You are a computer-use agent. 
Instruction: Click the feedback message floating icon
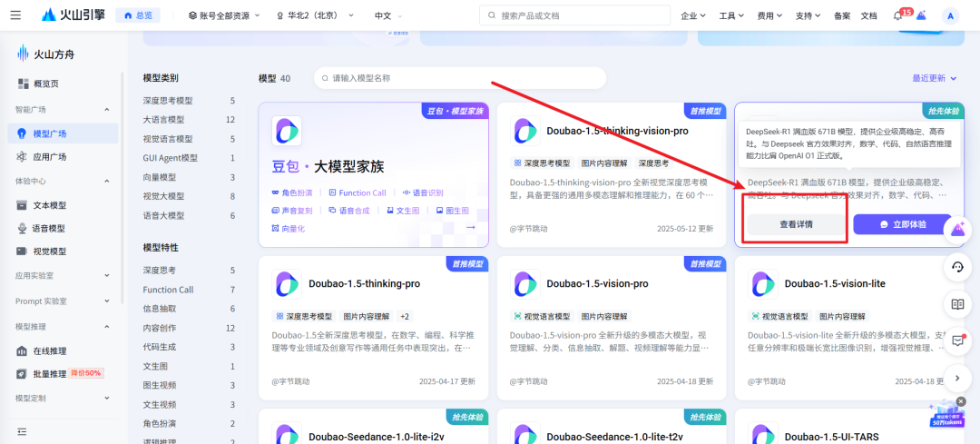click(957, 340)
